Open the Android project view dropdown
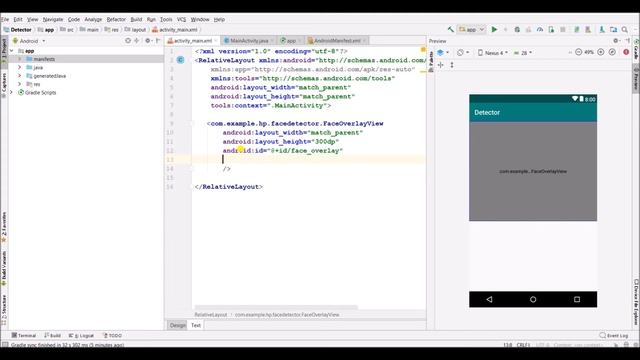This screenshot has width=640, height=360. coord(29,41)
